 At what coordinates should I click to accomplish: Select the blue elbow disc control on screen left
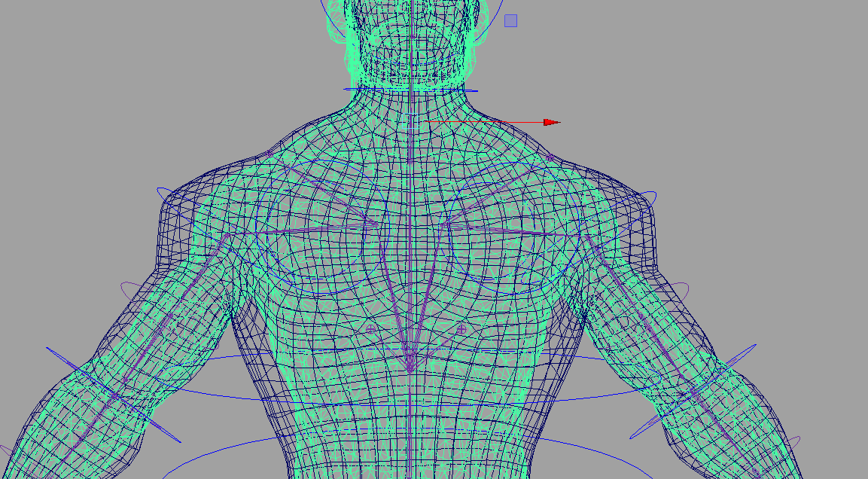[x=114, y=395]
